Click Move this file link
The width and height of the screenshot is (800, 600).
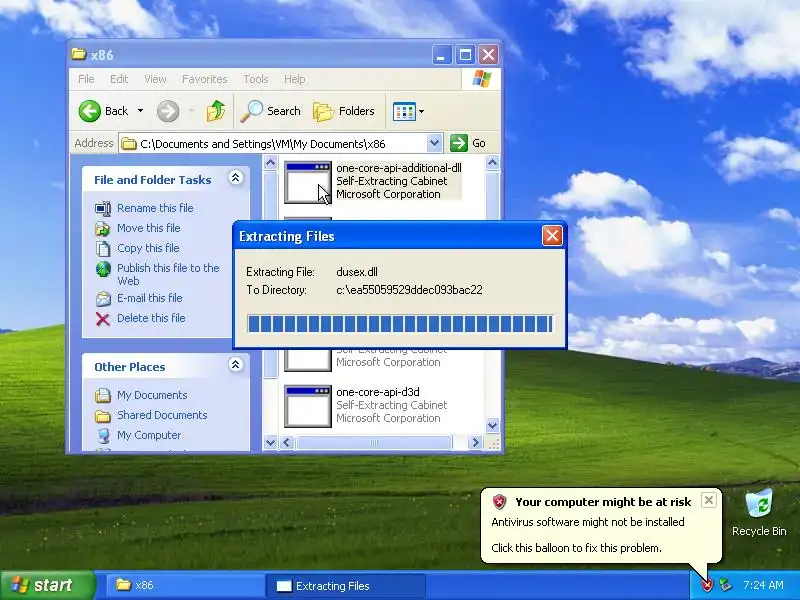[x=148, y=228]
